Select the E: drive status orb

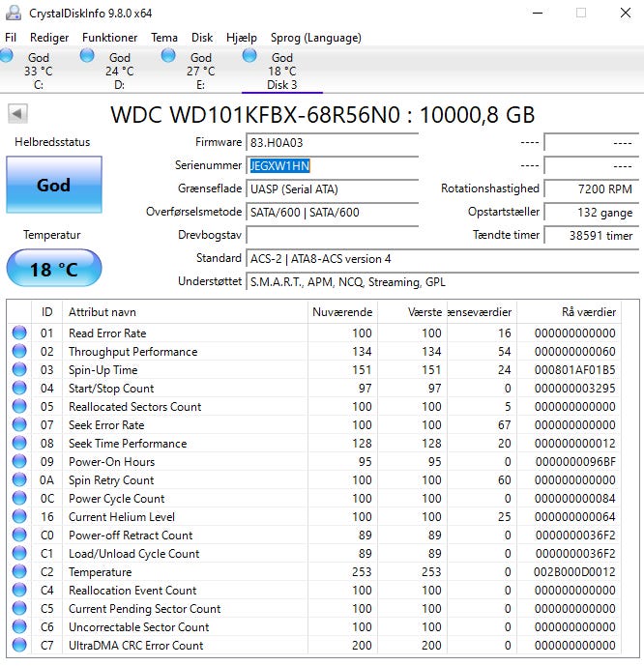[x=169, y=57]
